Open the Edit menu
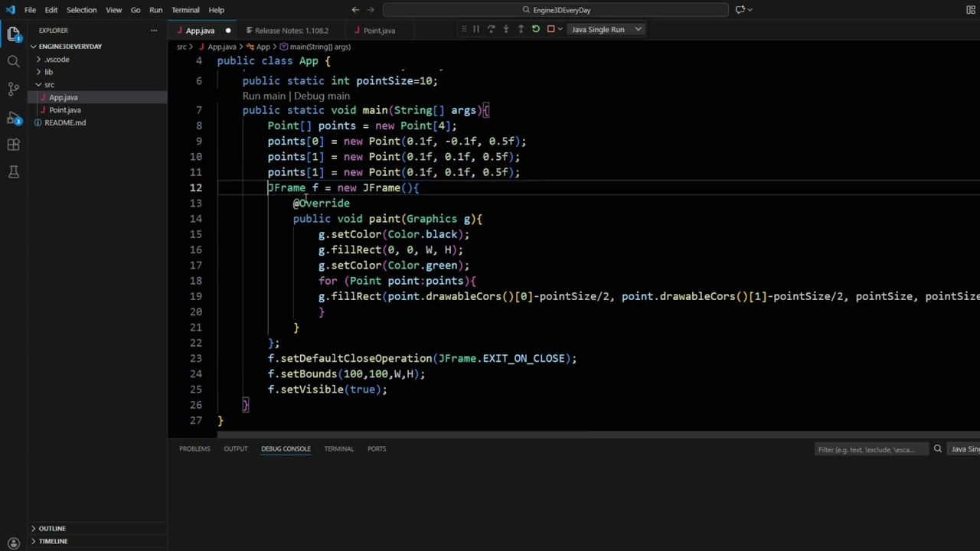 click(x=51, y=10)
